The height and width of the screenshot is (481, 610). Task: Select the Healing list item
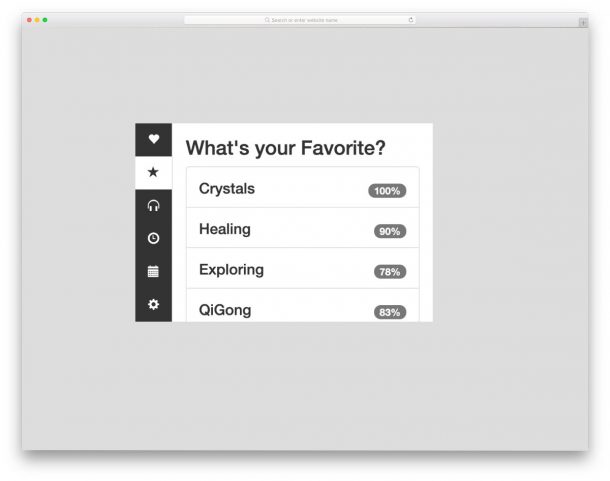(x=225, y=229)
